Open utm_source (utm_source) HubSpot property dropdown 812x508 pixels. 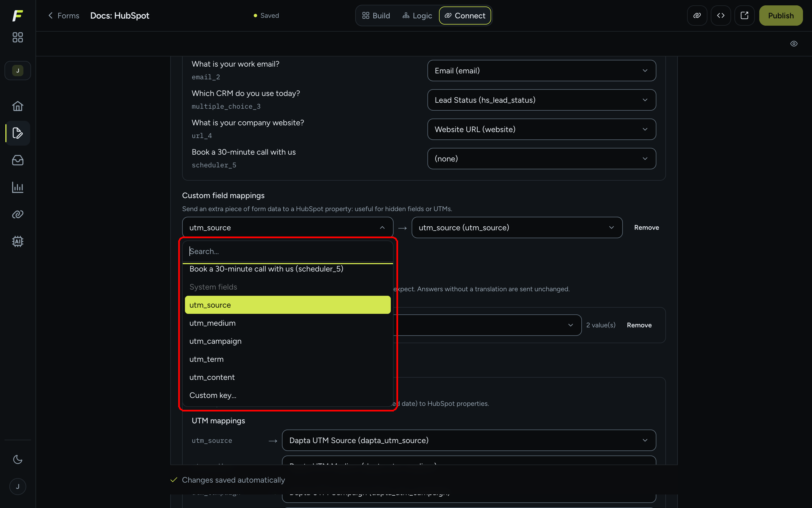click(517, 227)
